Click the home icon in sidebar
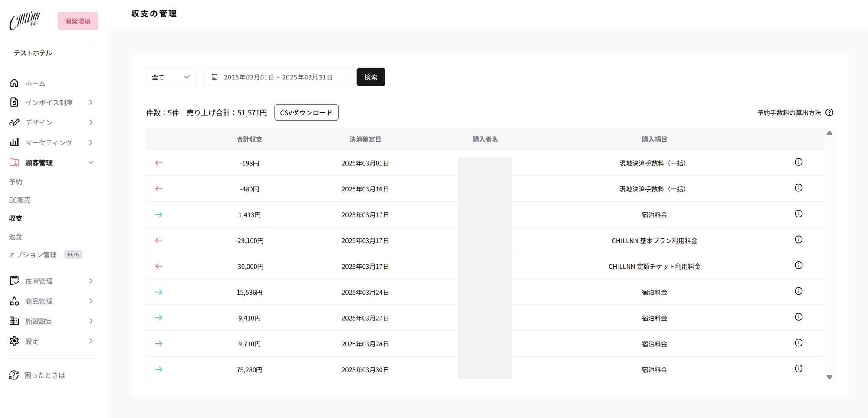The image size is (868, 418). tap(14, 83)
